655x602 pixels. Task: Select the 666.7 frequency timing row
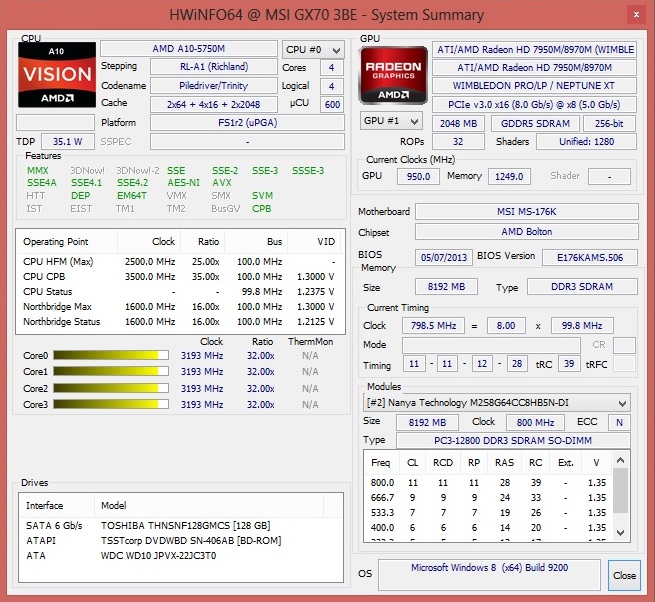pyautogui.click(x=488, y=498)
